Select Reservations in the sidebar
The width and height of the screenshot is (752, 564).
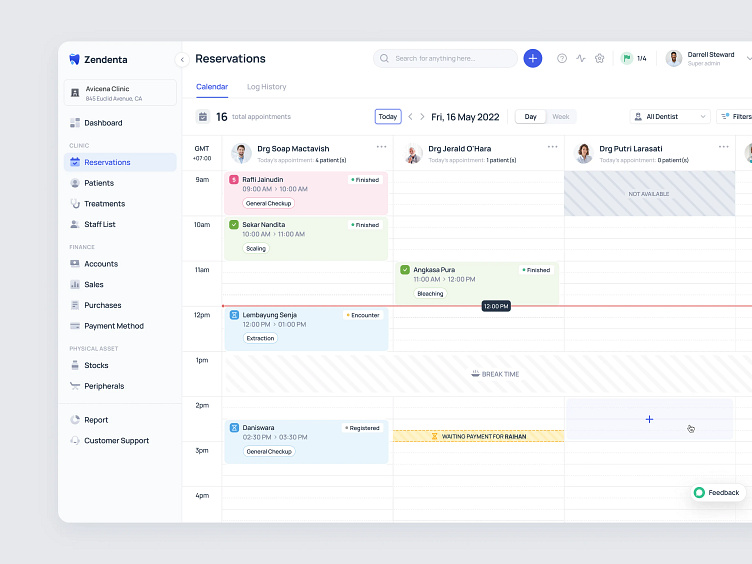[x=120, y=162]
